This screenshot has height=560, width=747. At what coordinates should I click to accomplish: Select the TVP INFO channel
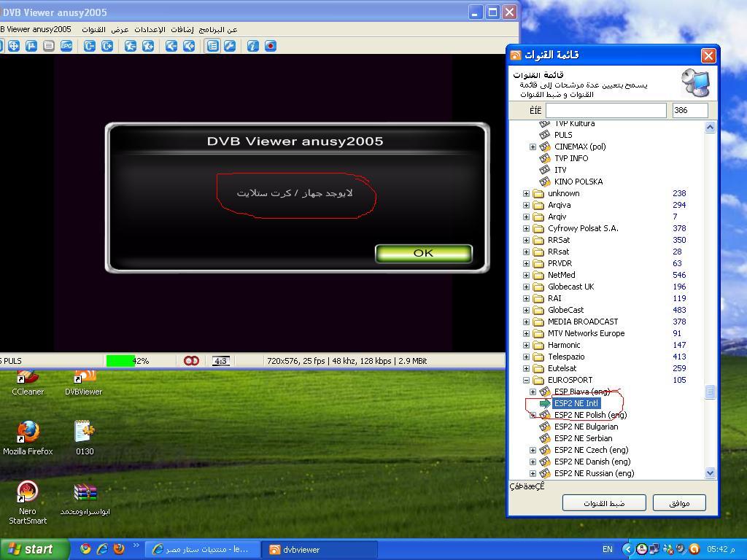(x=571, y=158)
